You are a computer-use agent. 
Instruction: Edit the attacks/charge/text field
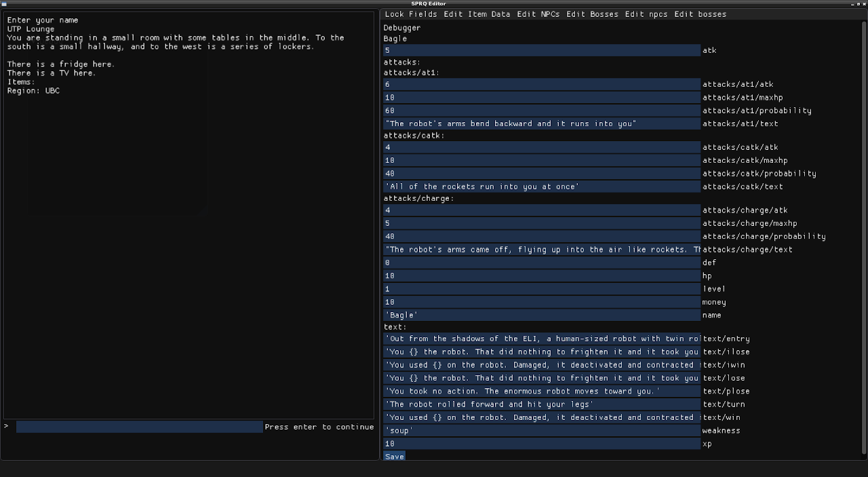(x=541, y=250)
